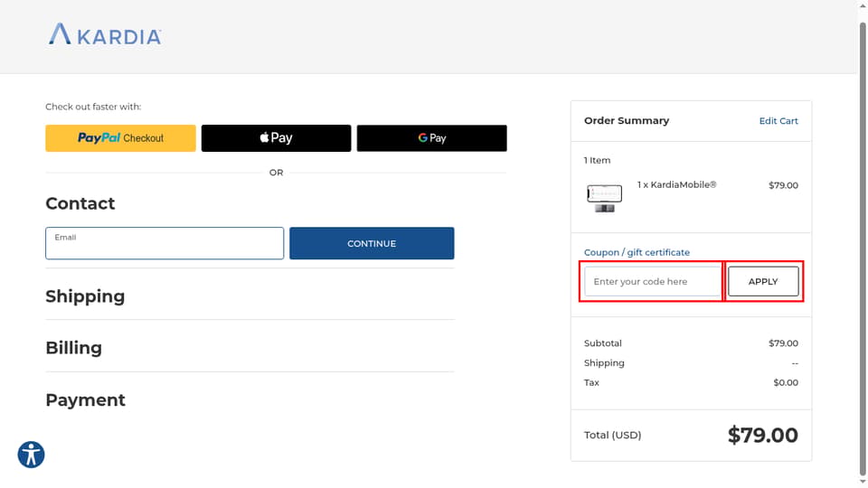
Task: Open the accessibility options icon
Action: tap(31, 455)
